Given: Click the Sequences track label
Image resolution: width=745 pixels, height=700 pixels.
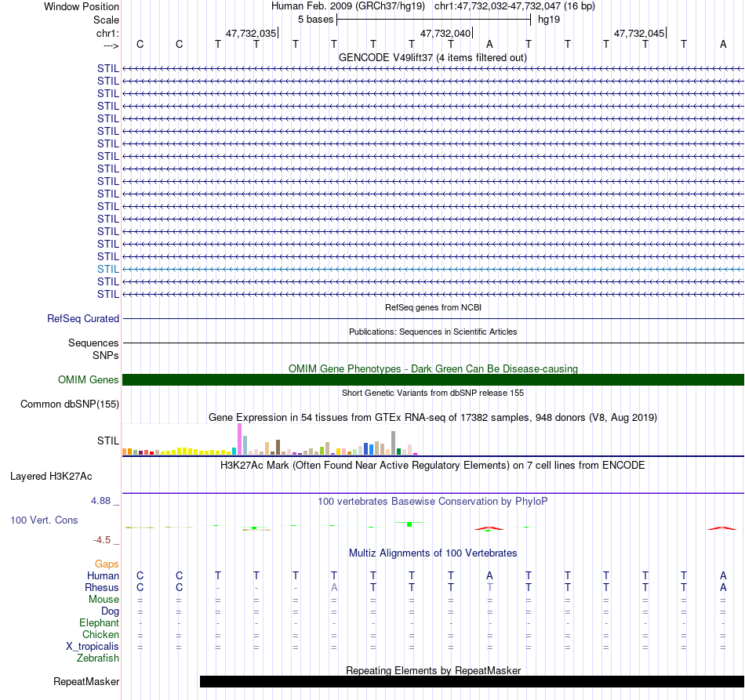Looking at the screenshot, I should tap(93, 343).
